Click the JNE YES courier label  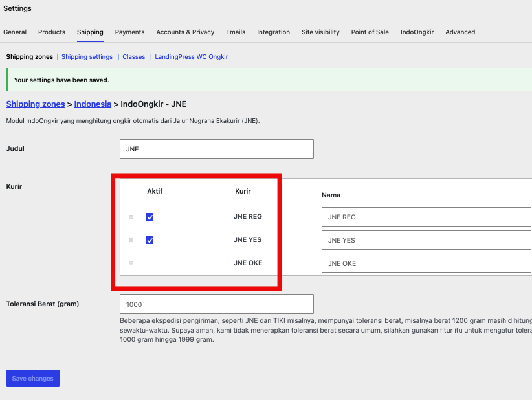click(x=248, y=240)
